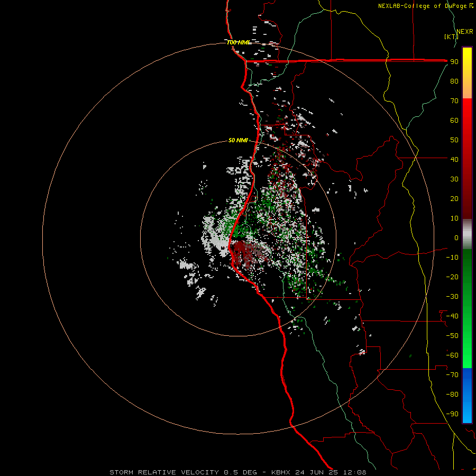
Task: Click the 'KBHX 24 JUN 25 12:08' timestamp
Action: (x=319, y=472)
